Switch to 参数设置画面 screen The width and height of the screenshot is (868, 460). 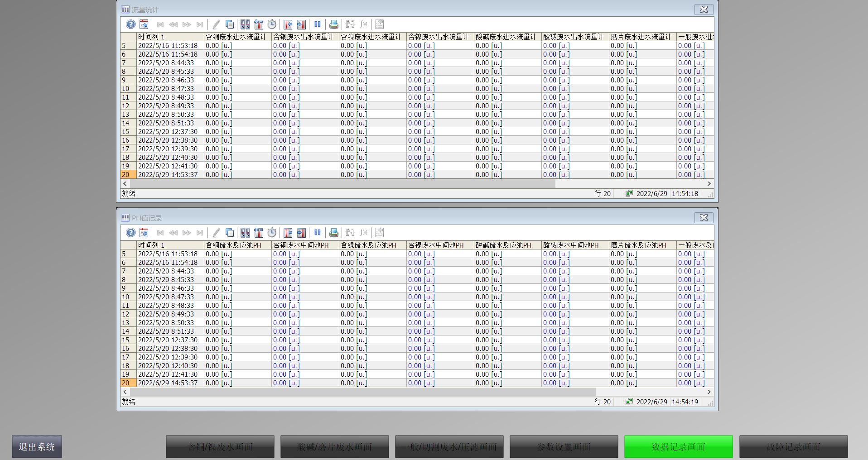click(x=564, y=447)
